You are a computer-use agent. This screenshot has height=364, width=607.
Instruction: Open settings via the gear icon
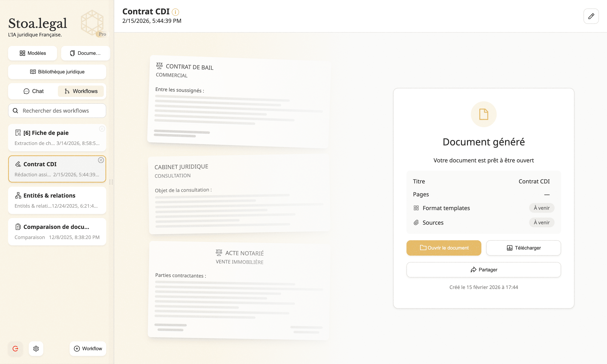36,349
